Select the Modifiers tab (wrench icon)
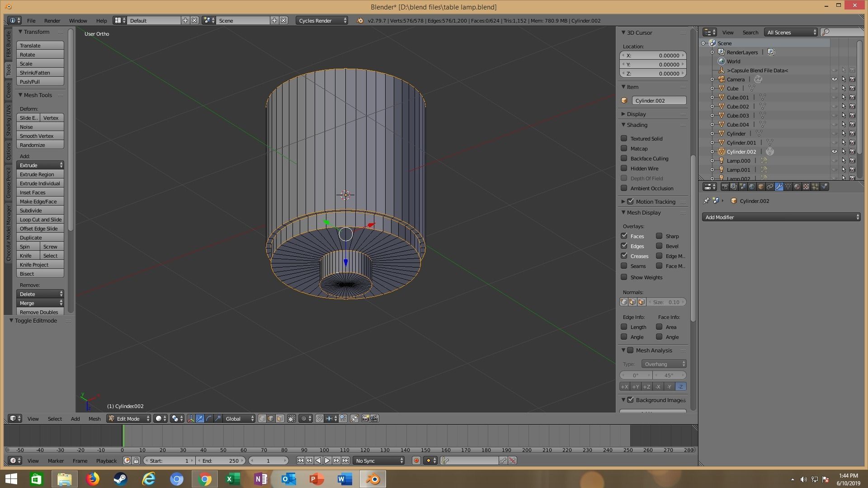 779,187
